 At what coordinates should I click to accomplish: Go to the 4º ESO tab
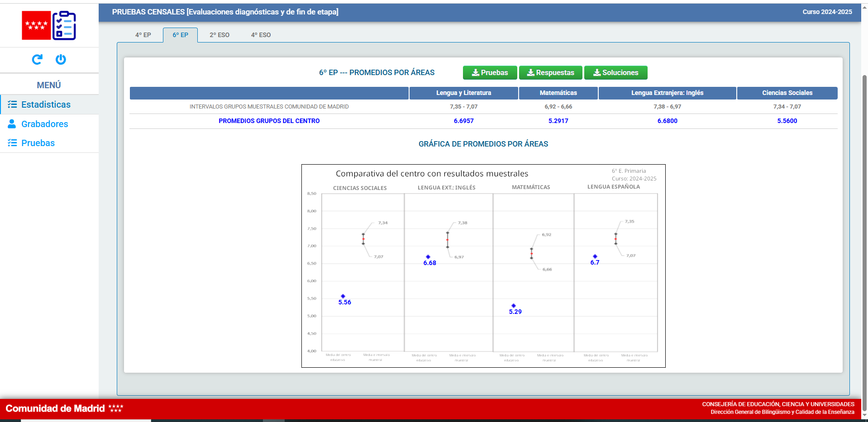261,35
